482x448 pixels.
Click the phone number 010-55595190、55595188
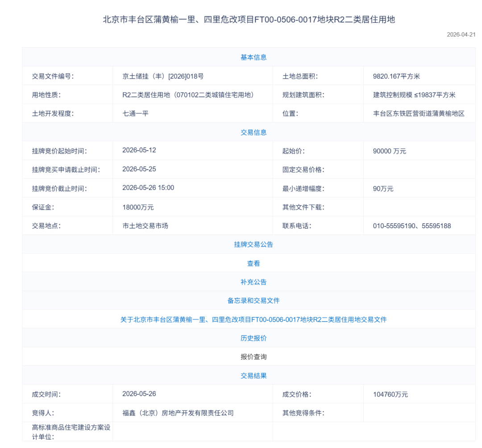click(412, 226)
